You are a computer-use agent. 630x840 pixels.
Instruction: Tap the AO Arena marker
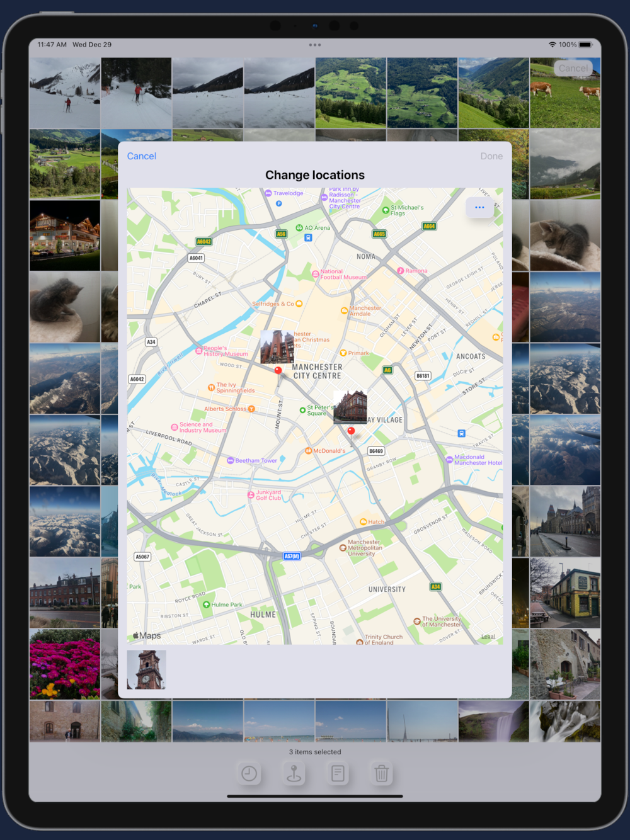[x=299, y=228]
